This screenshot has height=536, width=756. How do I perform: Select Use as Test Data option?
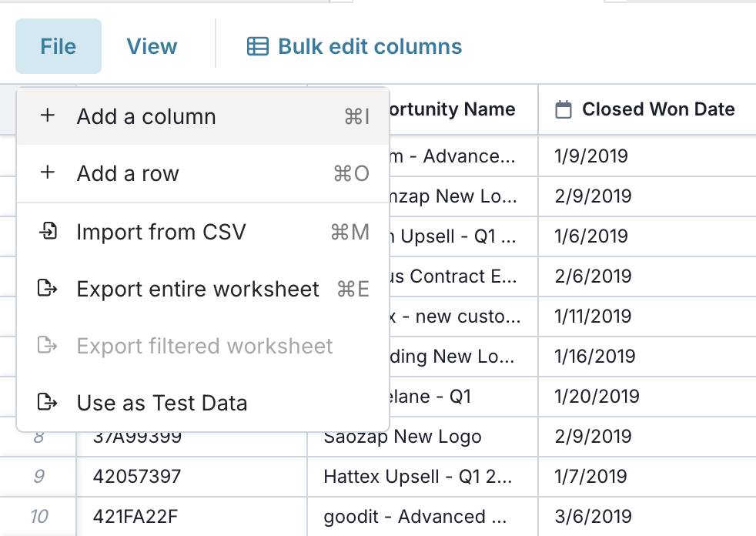tap(203, 403)
